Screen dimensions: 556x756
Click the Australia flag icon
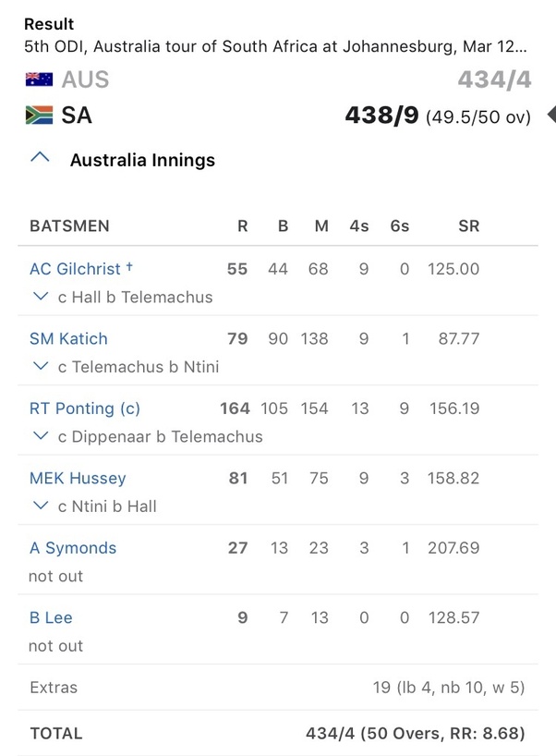pyautogui.click(x=39, y=79)
